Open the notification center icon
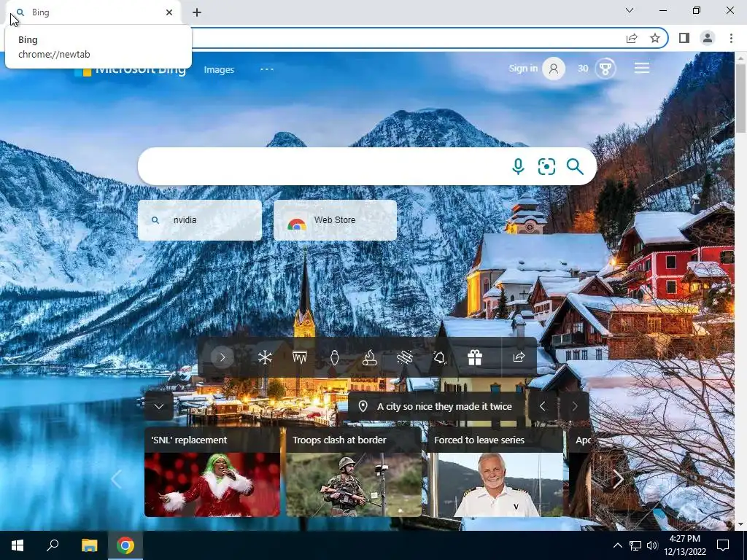The width and height of the screenshot is (747, 560). tap(723, 545)
